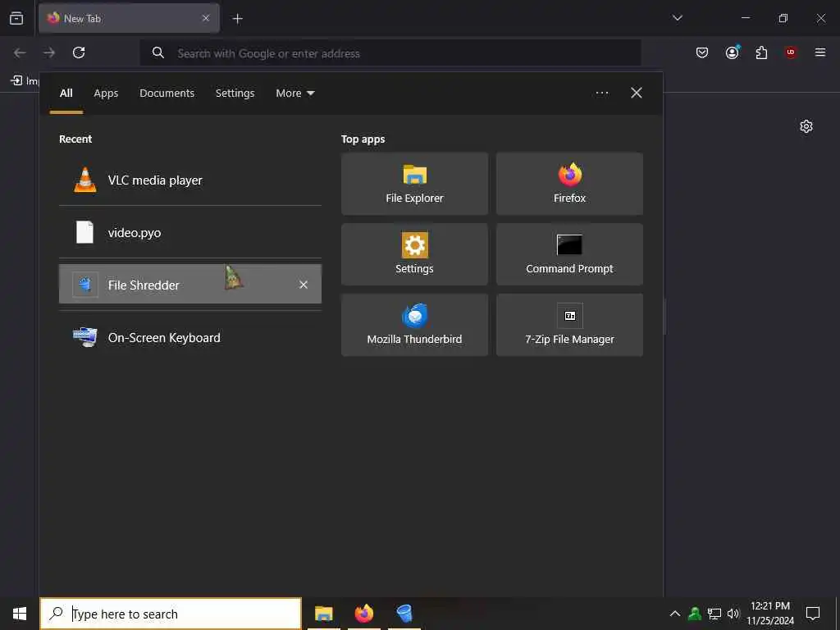840x630 pixels.
Task: Save to Pocket icon in Firefox
Action: (x=702, y=52)
